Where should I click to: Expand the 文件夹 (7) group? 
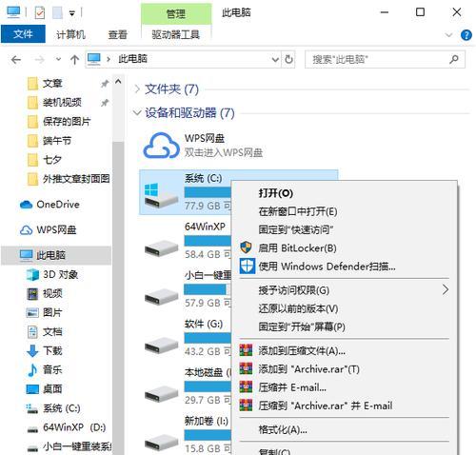(x=137, y=89)
